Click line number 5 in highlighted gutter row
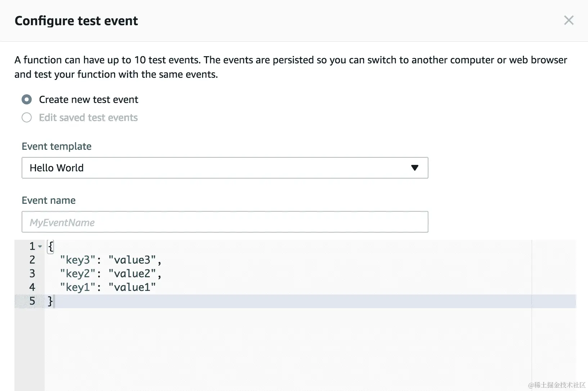The height and width of the screenshot is (391, 588). coord(32,301)
